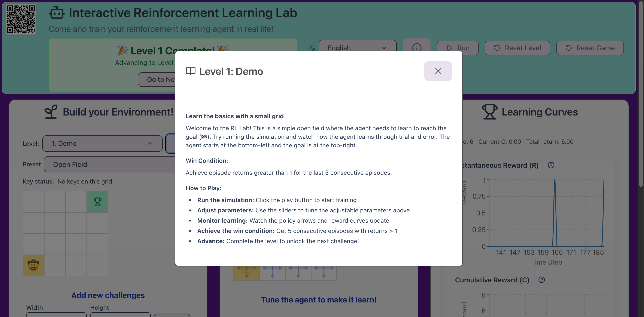Screen dimensions: 644x317
Task: Click the Reset Level button
Action: (x=517, y=48)
